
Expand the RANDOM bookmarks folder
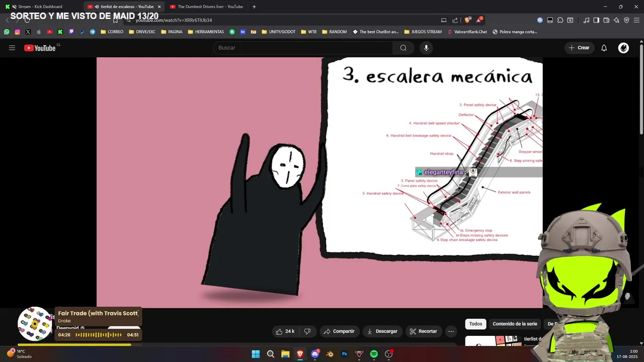click(334, 32)
